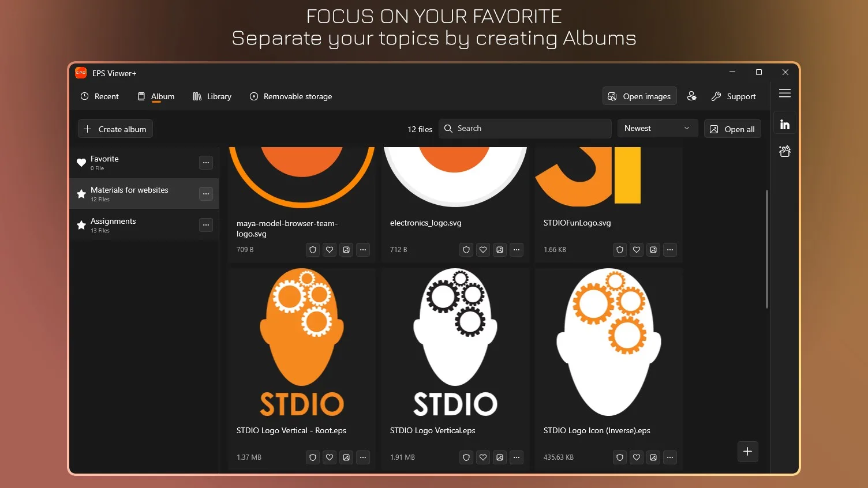Favorite maya-model-browser-team-logo.svg with the heart icon

click(330, 250)
